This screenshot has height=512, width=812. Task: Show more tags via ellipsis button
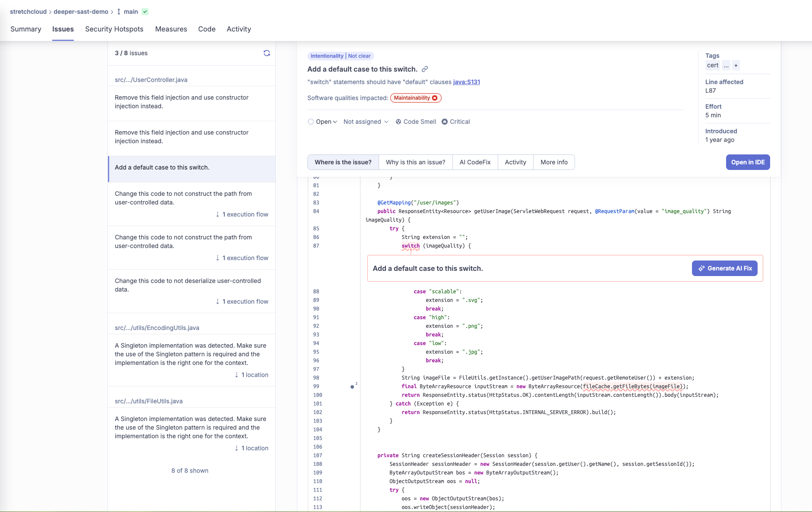click(726, 66)
